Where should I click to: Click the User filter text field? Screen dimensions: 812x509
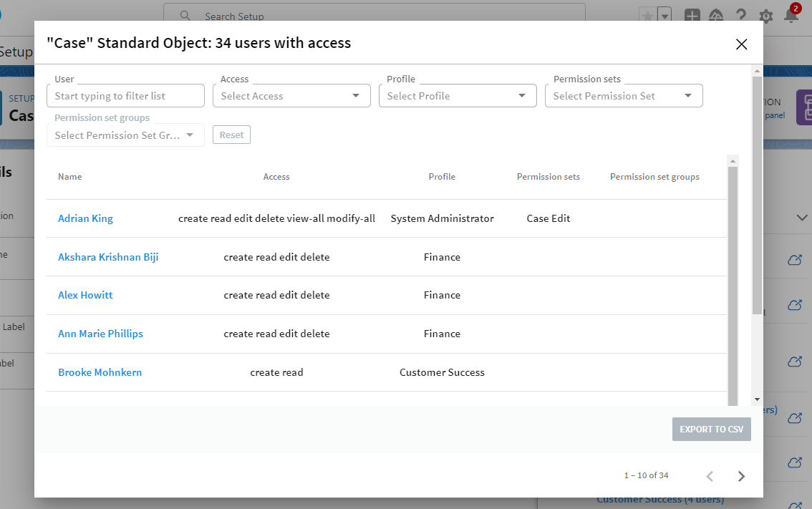125,95
